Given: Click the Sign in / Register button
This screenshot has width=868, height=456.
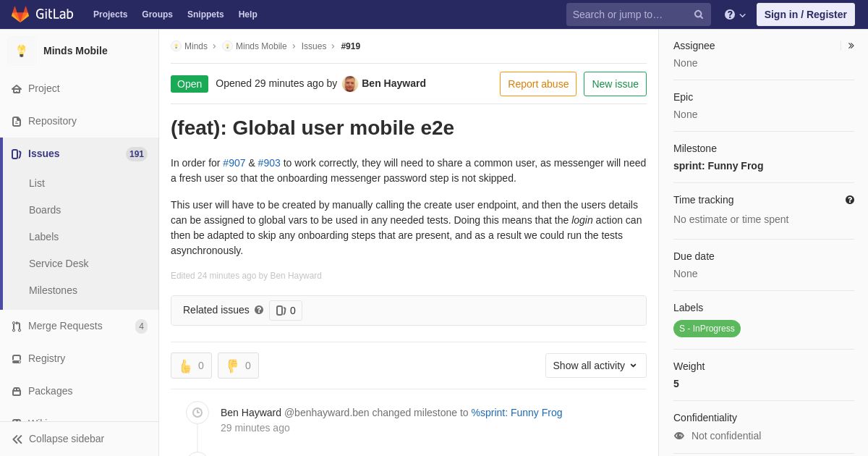Looking at the screenshot, I should [x=806, y=14].
